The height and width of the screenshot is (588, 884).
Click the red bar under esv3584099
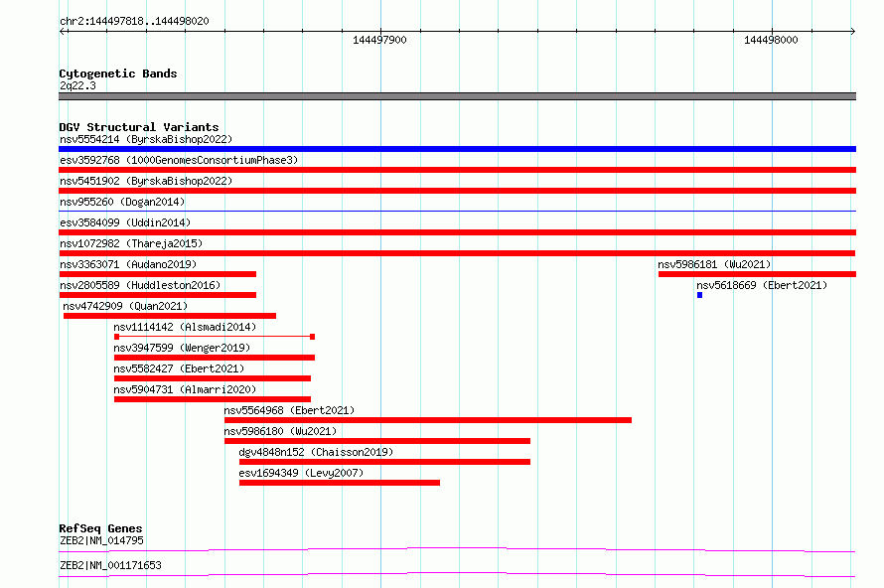click(x=457, y=232)
